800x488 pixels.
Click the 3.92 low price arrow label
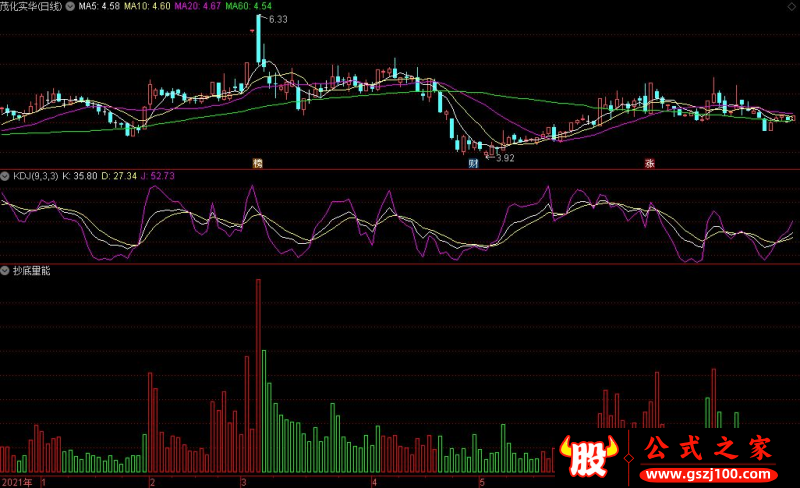coord(501,158)
